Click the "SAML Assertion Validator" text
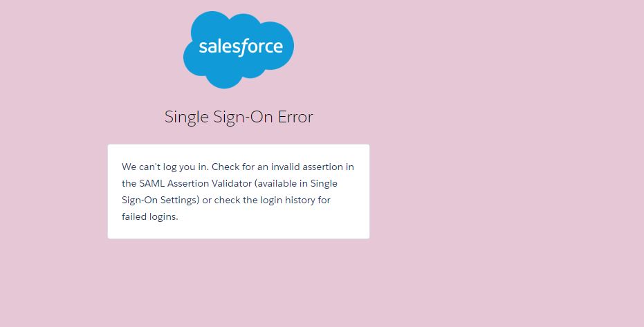Image resolution: width=644 pixels, height=327 pixels. pyautogui.click(x=195, y=183)
